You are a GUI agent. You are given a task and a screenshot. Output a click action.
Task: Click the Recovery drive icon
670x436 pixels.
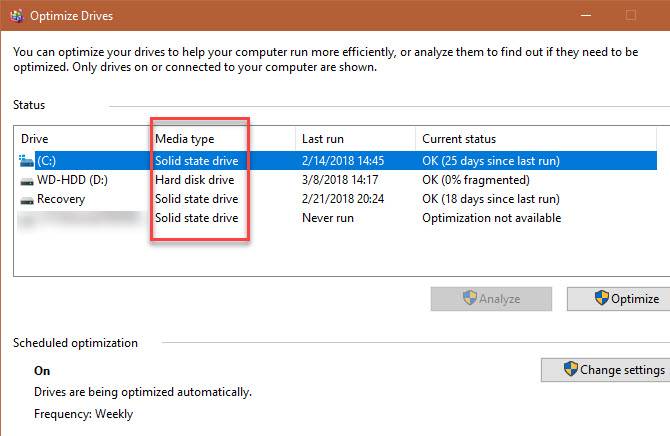(x=26, y=199)
